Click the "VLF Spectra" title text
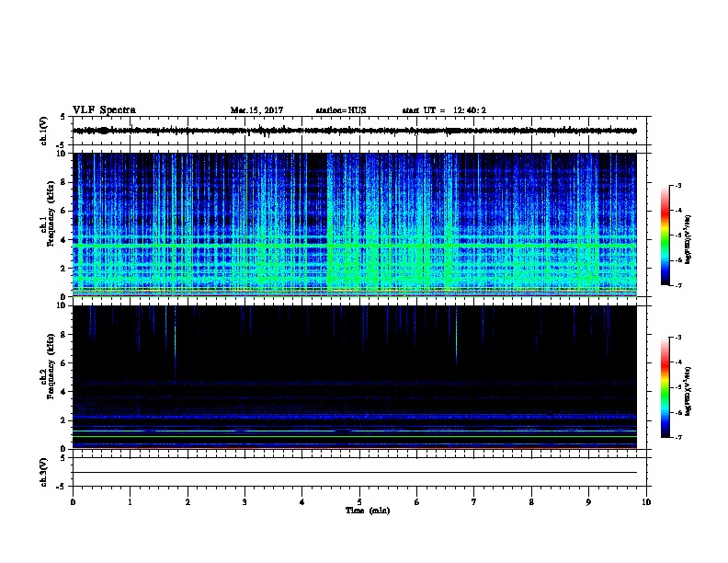Screen dimensions: 728x563 (104, 110)
